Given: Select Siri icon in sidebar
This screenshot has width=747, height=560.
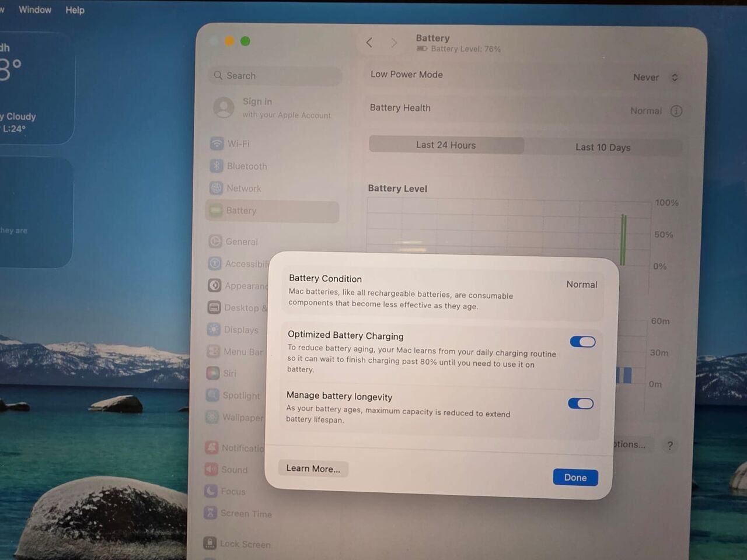Looking at the screenshot, I should 213,373.
